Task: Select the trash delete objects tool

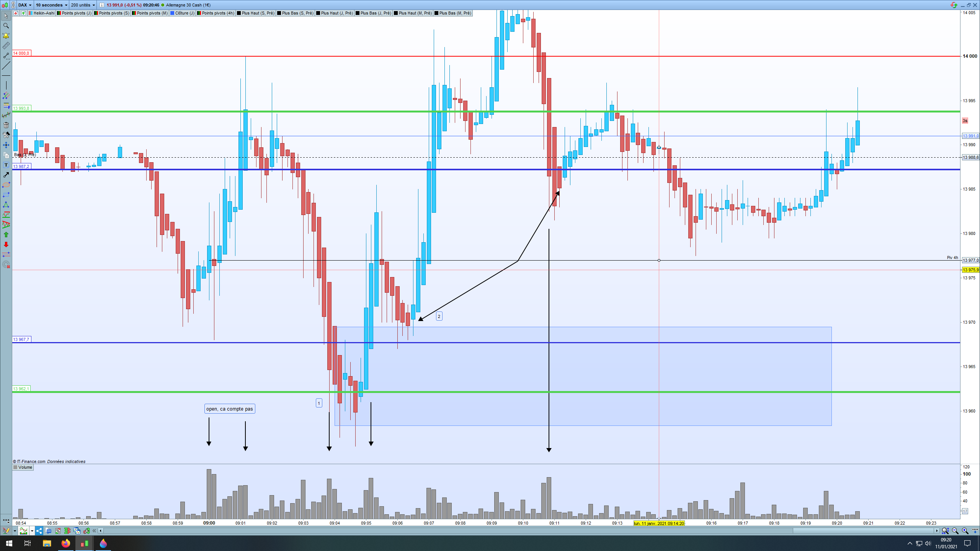Action: pyautogui.click(x=6, y=125)
